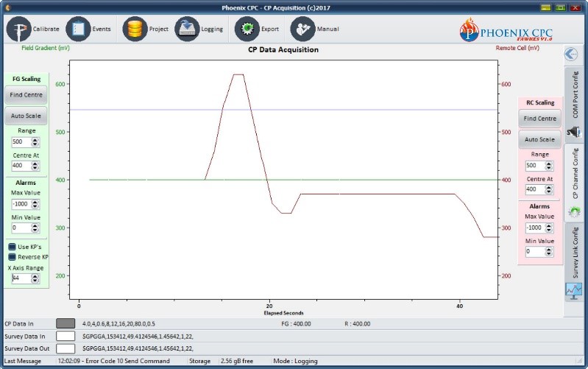This screenshot has height=369, width=588.
Task: Start Logging from the toolbar
Action: pyautogui.click(x=199, y=29)
